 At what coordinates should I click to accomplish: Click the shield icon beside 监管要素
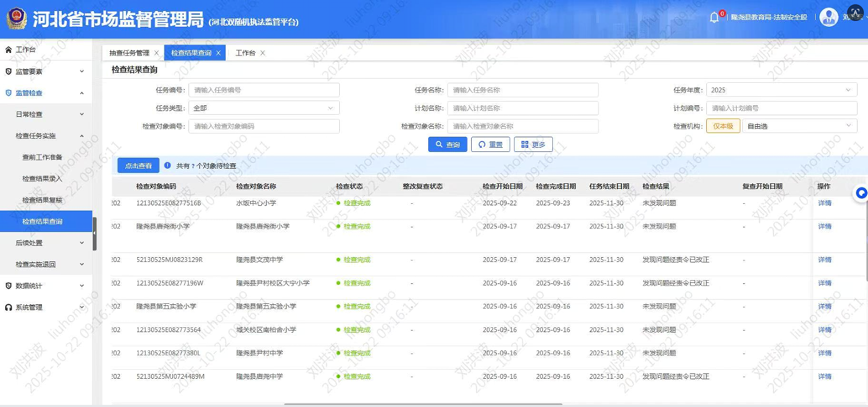click(8, 71)
